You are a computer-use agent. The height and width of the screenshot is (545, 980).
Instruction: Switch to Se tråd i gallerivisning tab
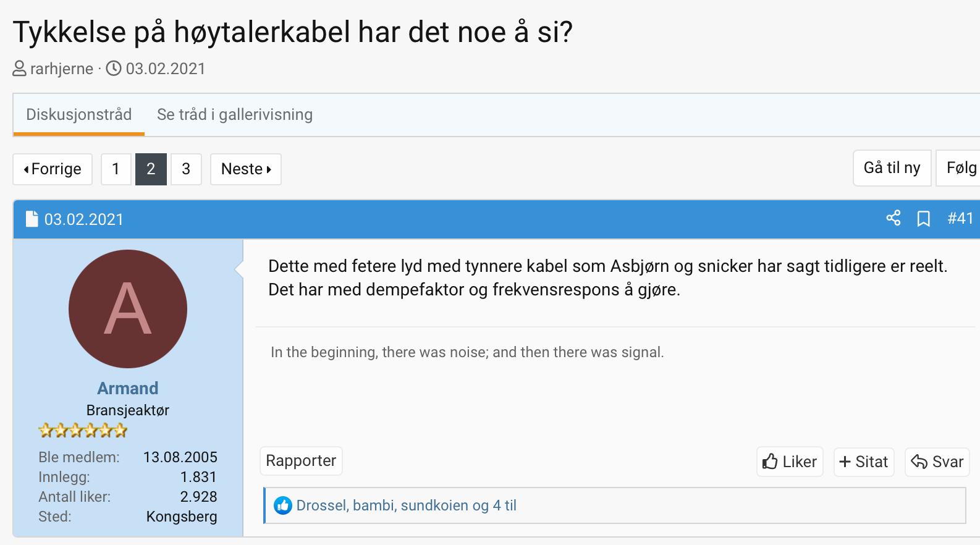[x=235, y=115]
